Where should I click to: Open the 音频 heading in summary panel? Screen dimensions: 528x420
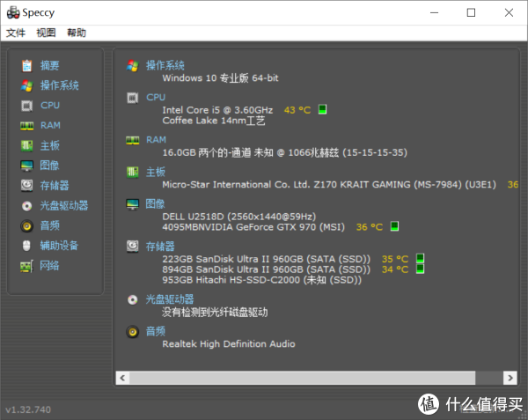pyautogui.click(x=155, y=331)
